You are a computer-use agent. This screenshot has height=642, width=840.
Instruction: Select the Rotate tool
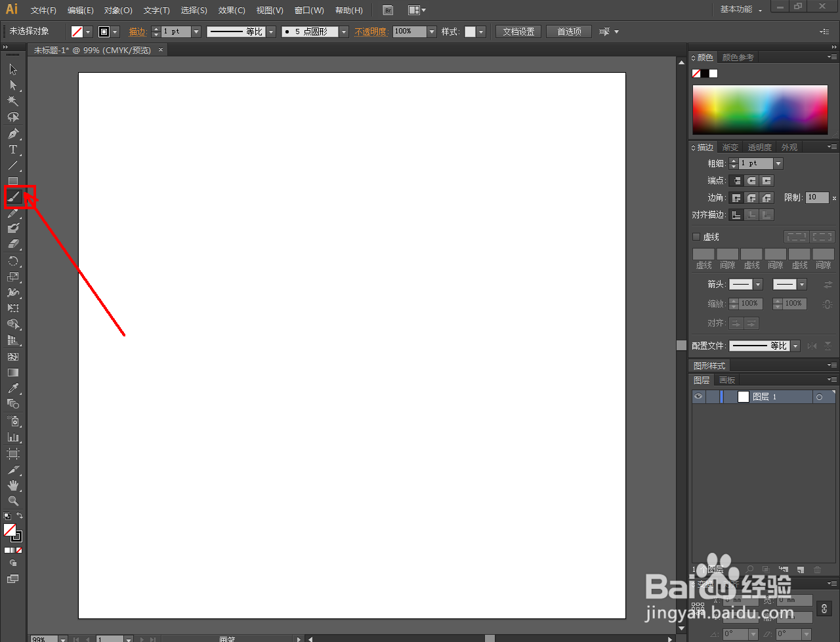coord(13,261)
